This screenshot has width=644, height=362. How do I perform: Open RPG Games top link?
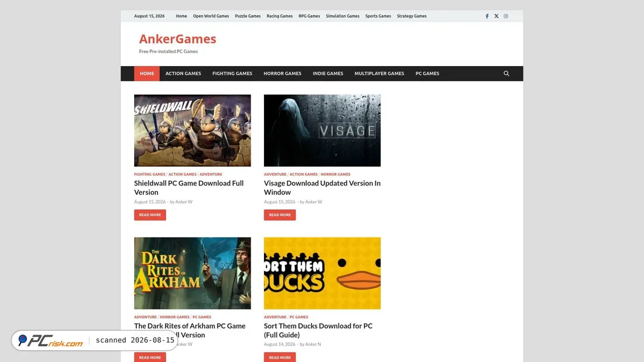[x=309, y=16]
